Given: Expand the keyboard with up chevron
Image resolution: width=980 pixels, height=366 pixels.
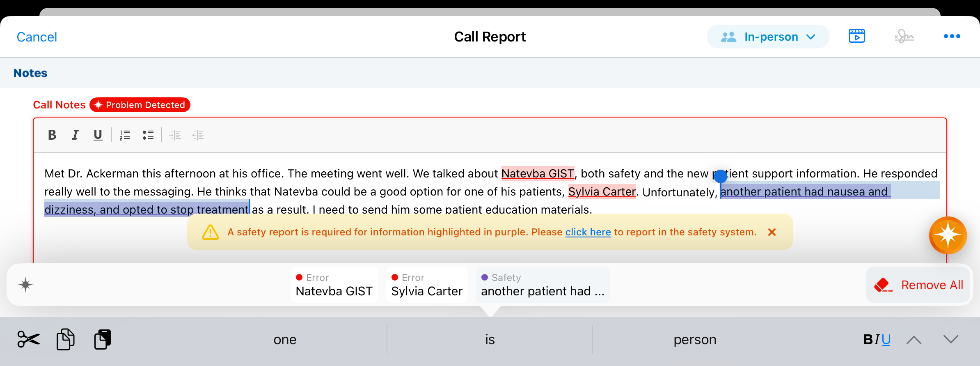Looking at the screenshot, I should coord(914,340).
